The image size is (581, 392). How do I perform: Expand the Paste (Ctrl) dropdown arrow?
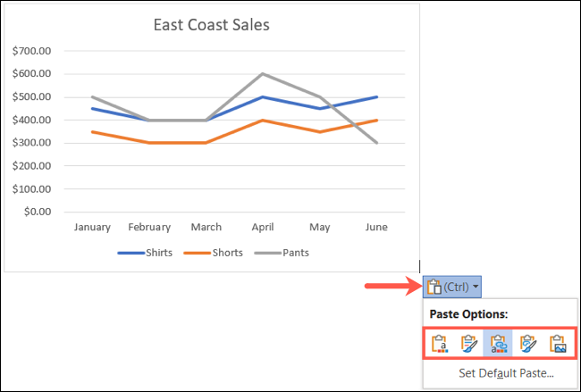tap(476, 287)
